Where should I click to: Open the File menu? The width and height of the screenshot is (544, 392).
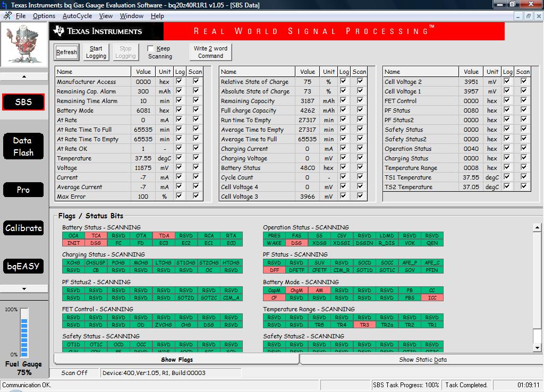tap(21, 16)
